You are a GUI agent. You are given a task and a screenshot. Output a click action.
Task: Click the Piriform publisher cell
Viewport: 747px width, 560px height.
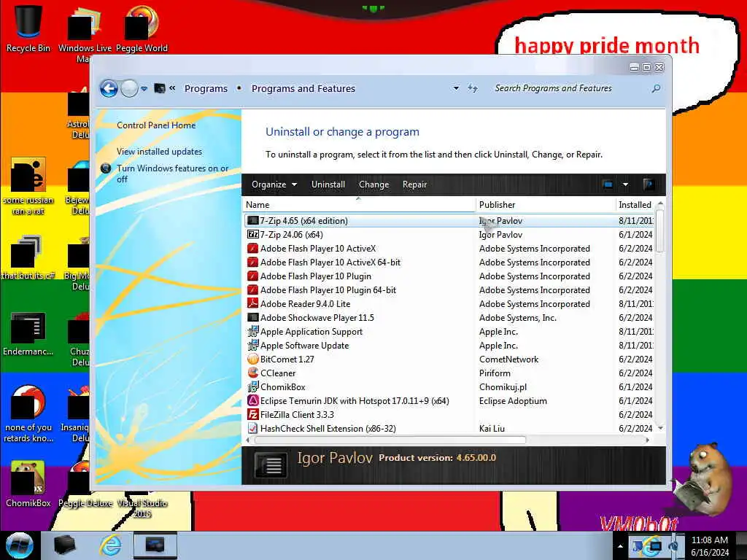point(495,373)
